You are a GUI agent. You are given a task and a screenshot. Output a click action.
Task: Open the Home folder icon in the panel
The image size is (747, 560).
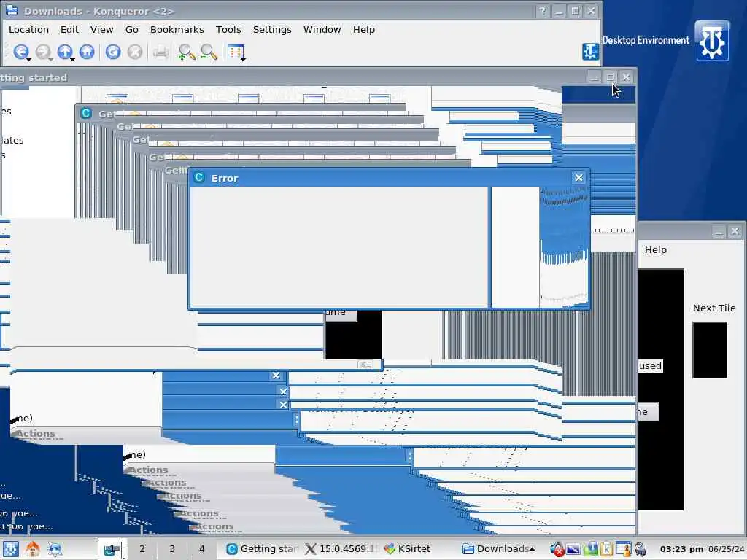32,549
